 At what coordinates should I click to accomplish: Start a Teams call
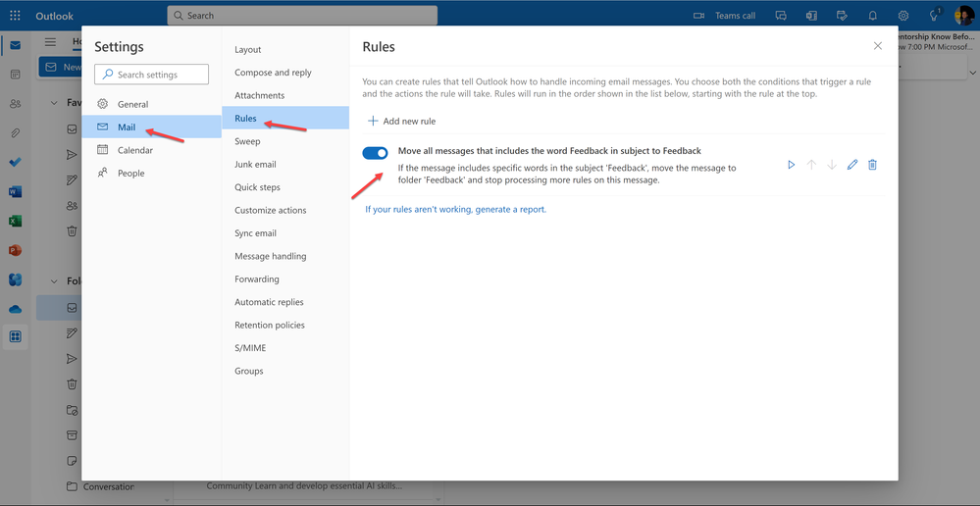click(724, 16)
